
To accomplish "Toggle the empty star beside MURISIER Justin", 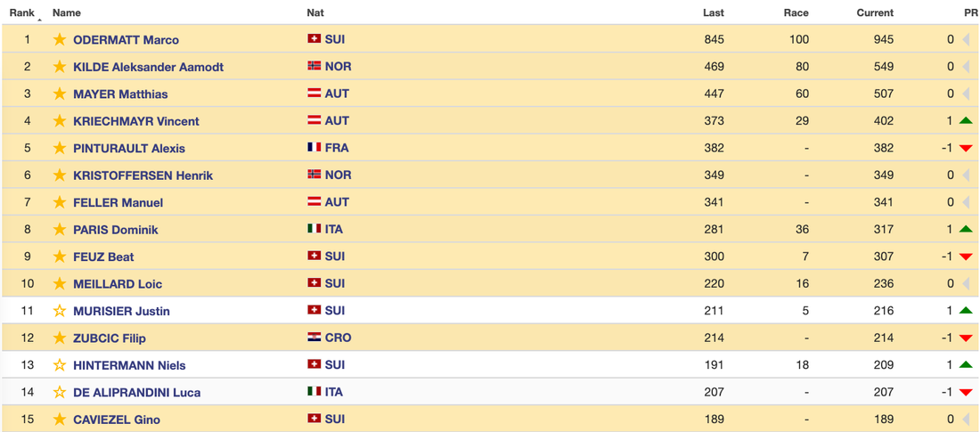I will click(60, 311).
